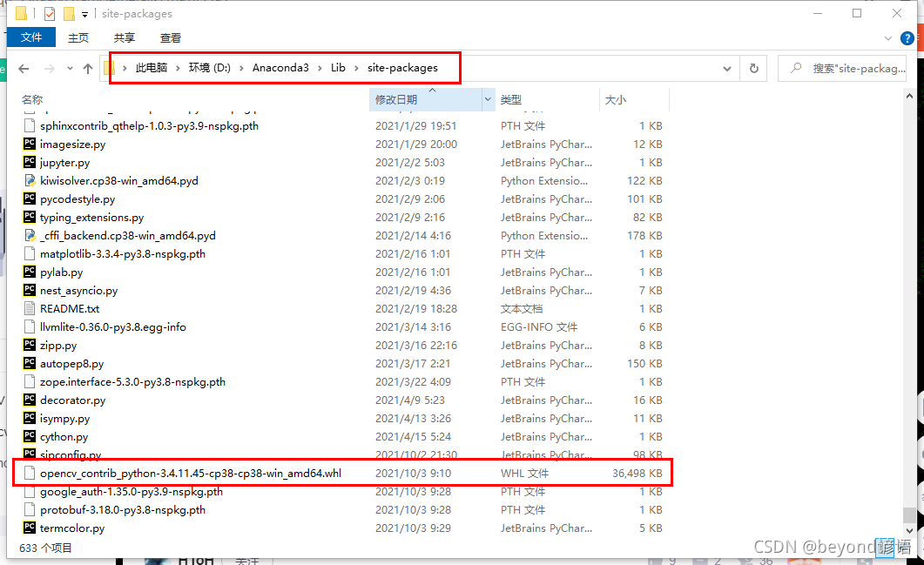Select the _cffi_backend.cp38-win_amd64.pyd icon
The height and width of the screenshot is (565, 924).
click(30, 235)
